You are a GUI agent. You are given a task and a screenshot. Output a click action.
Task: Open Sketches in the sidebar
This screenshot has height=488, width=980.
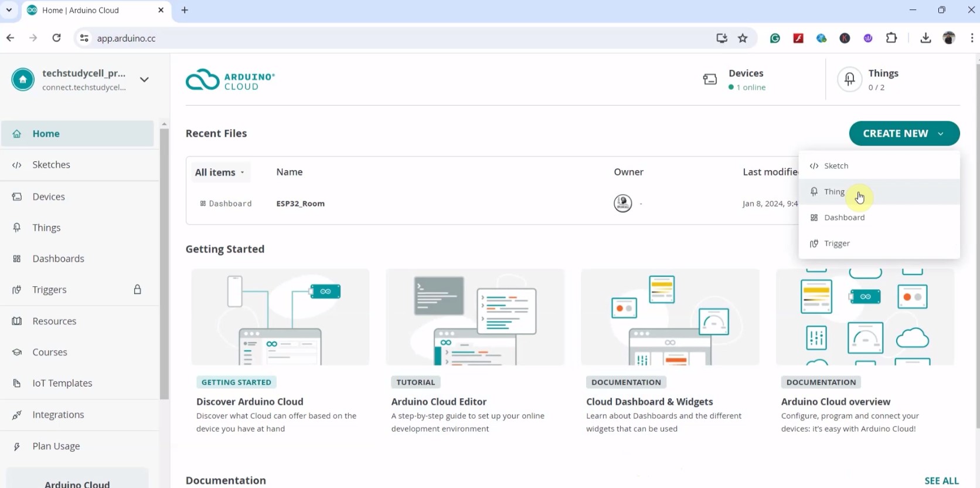51,165
